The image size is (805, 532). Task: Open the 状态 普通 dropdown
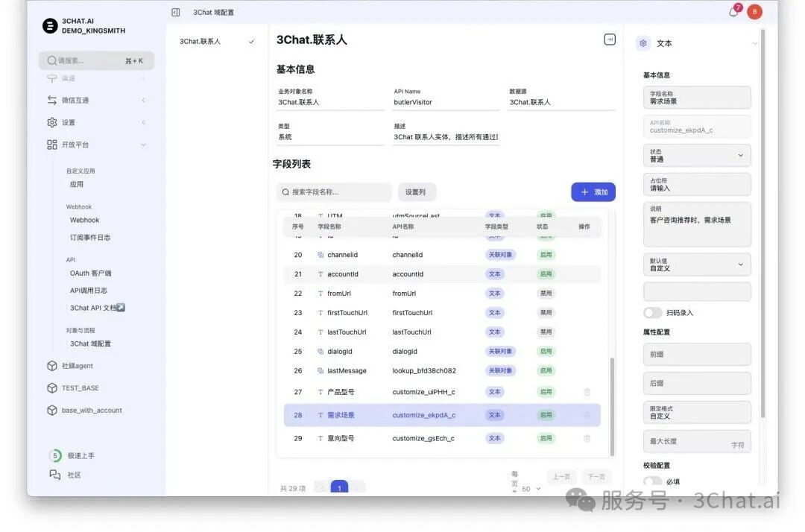coord(697,156)
